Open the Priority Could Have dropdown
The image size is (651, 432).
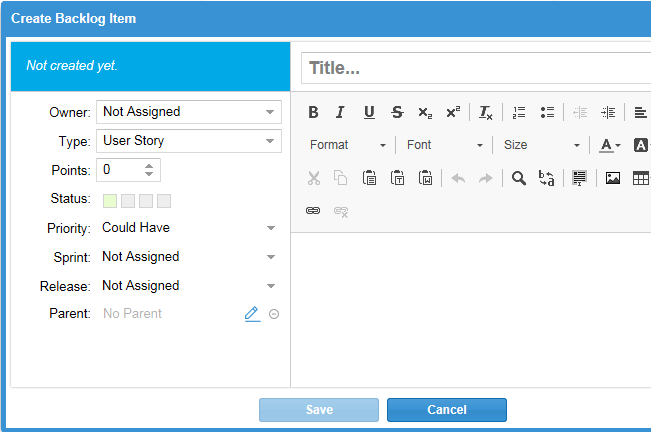pyautogui.click(x=188, y=228)
